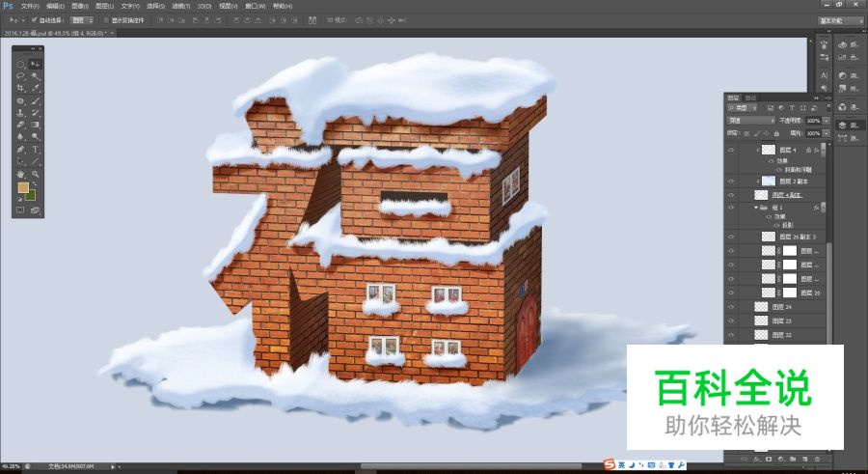Select the Move tool in the toolbox
Viewport: 868px width, 474px height.
click(35, 64)
